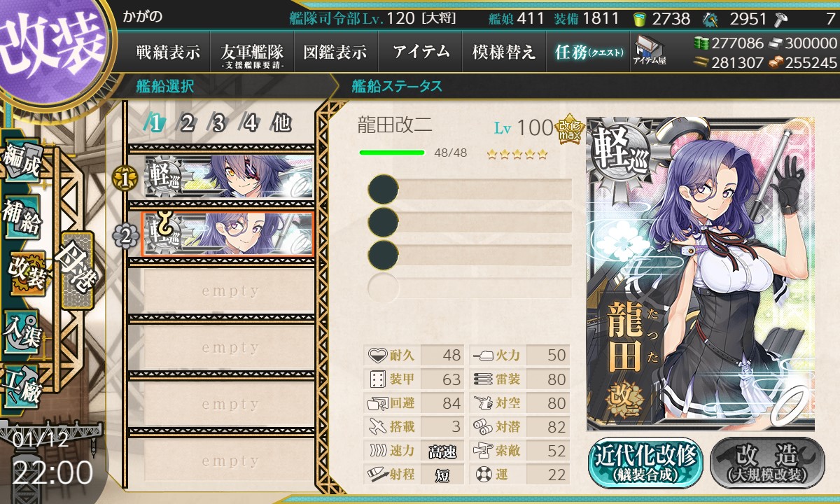Switch to fleet tab 4
Viewport: 840px width, 504px height.
click(x=250, y=124)
